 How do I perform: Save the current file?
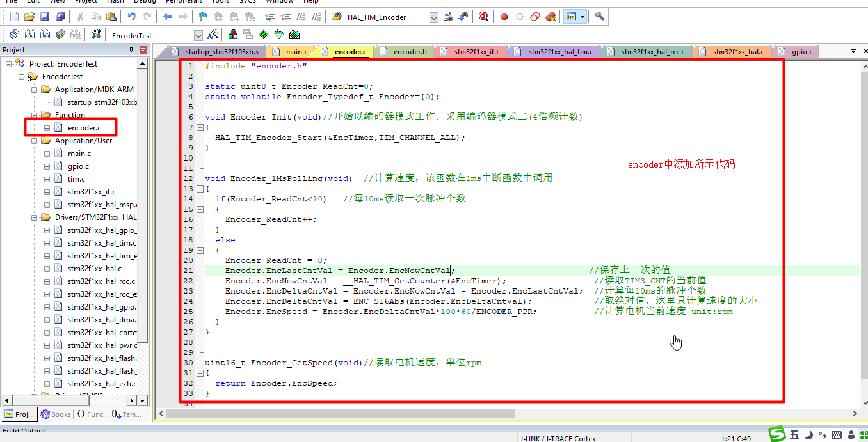click(x=45, y=17)
